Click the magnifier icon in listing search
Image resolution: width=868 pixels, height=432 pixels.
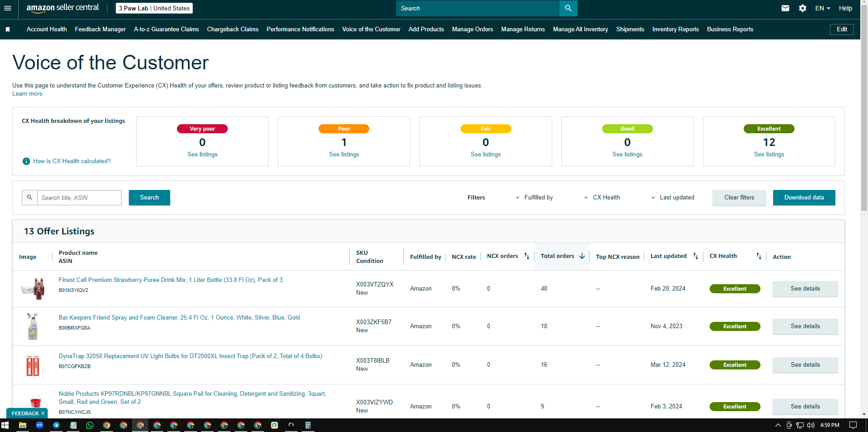pyautogui.click(x=29, y=198)
